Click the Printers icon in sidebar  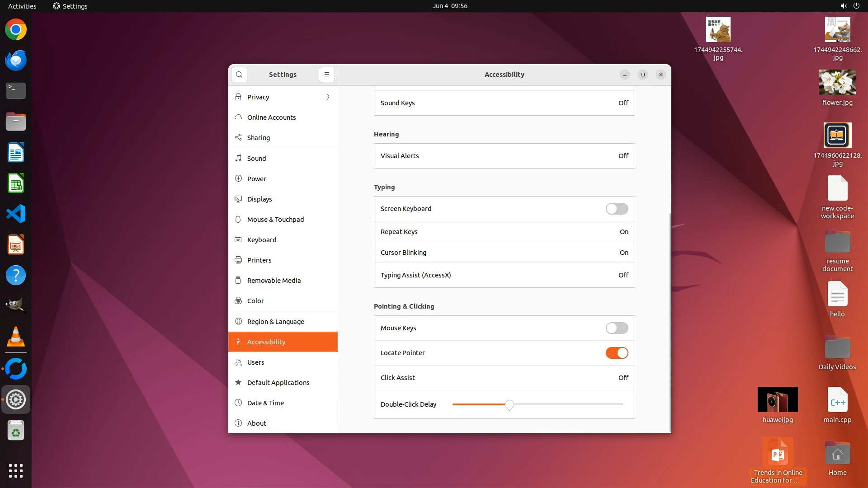(x=238, y=260)
